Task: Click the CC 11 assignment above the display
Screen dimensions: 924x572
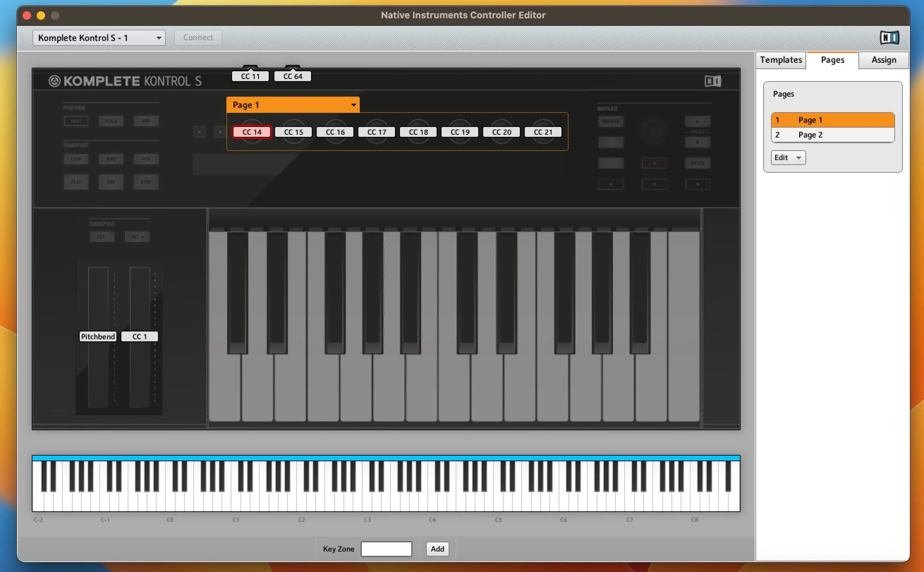Action: pos(250,76)
